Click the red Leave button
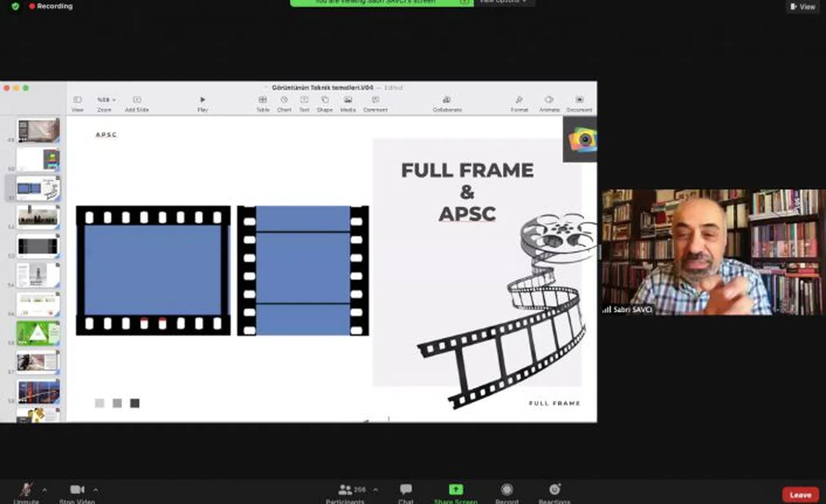This screenshot has height=504, width=826. pyautogui.click(x=800, y=494)
